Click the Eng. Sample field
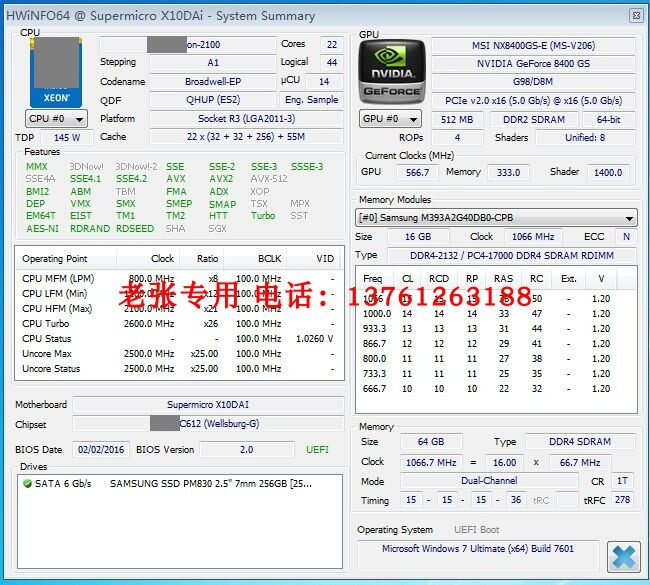 (311, 100)
